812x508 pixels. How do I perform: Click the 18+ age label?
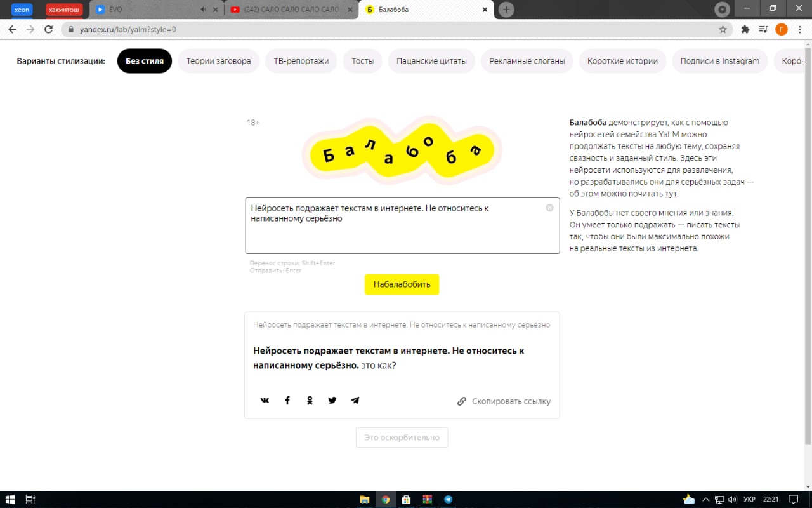pos(253,123)
